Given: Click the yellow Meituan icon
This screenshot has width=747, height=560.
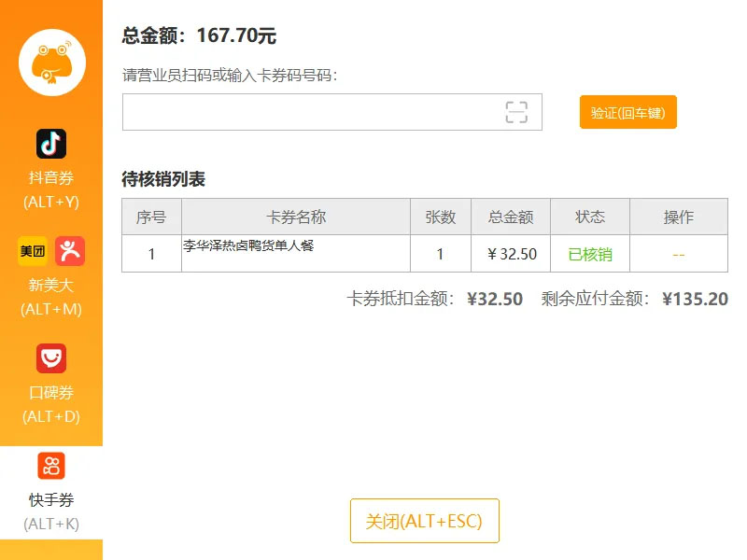Looking at the screenshot, I should [x=33, y=251].
